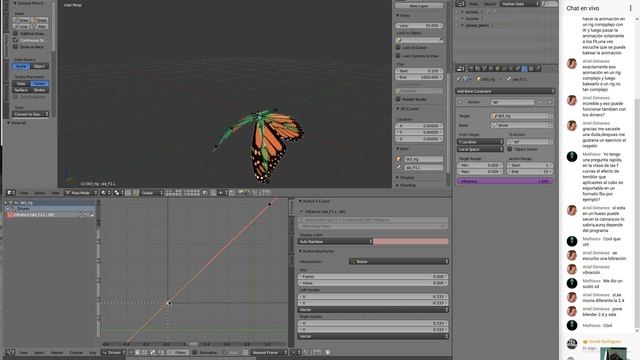
Task: Click the selected keyframe point on curve
Action: pyautogui.click(x=169, y=303)
